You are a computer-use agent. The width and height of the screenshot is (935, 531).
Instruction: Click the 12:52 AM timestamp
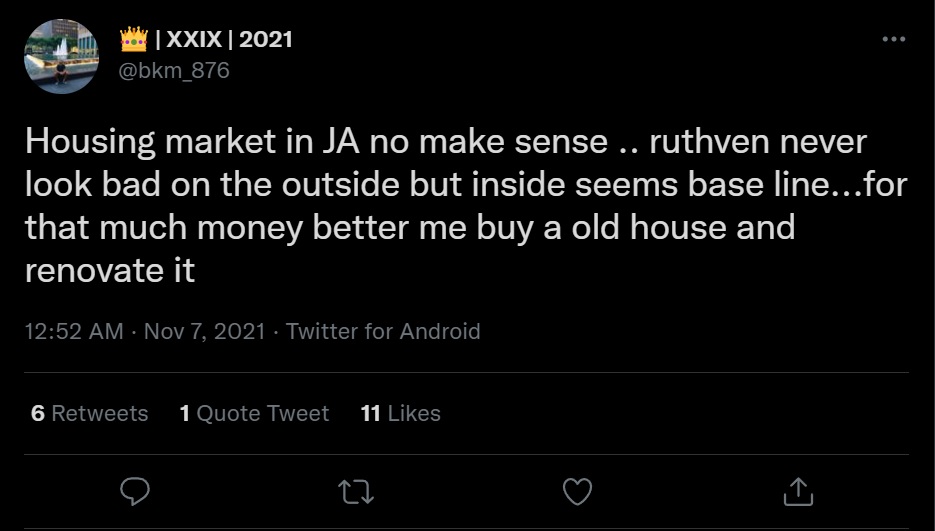click(74, 331)
